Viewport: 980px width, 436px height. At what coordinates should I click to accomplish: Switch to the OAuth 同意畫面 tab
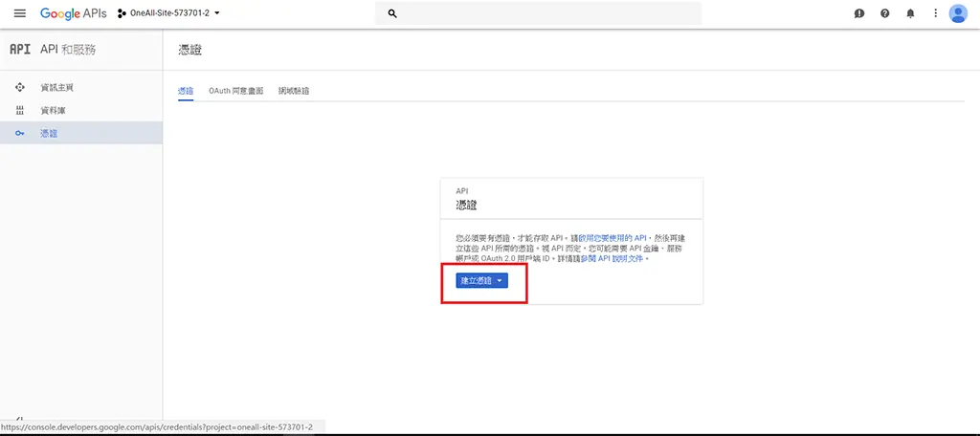click(x=235, y=91)
